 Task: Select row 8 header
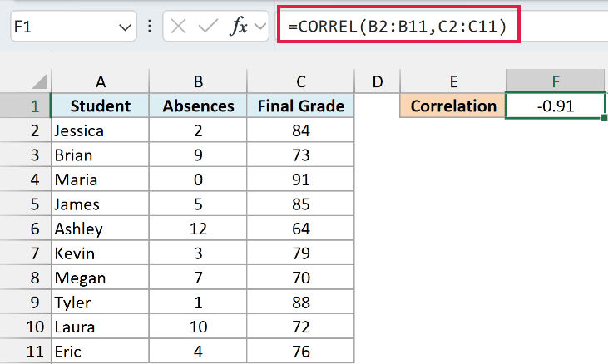click(26, 278)
